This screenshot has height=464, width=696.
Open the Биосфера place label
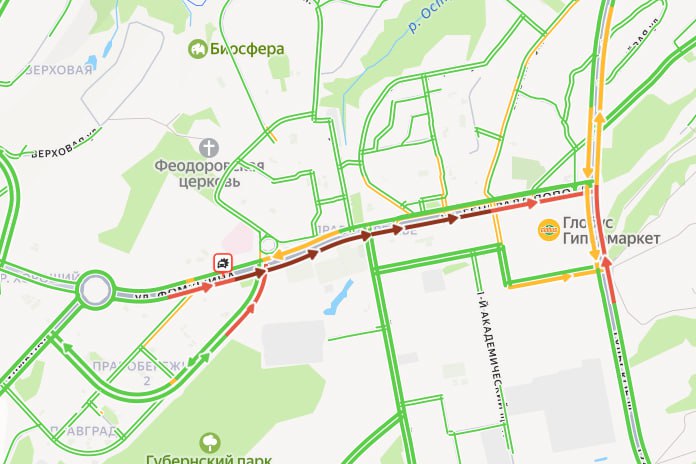click(246, 49)
